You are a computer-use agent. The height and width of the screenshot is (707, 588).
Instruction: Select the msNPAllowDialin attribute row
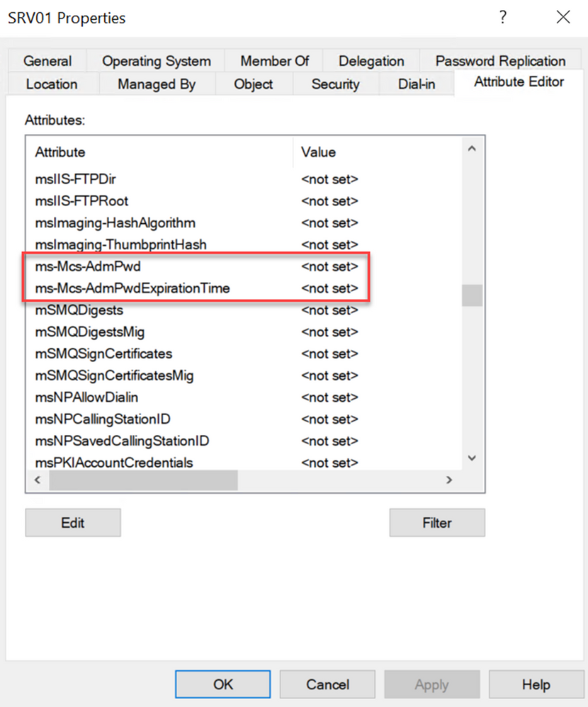pyautogui.click(x=86, y=397)
